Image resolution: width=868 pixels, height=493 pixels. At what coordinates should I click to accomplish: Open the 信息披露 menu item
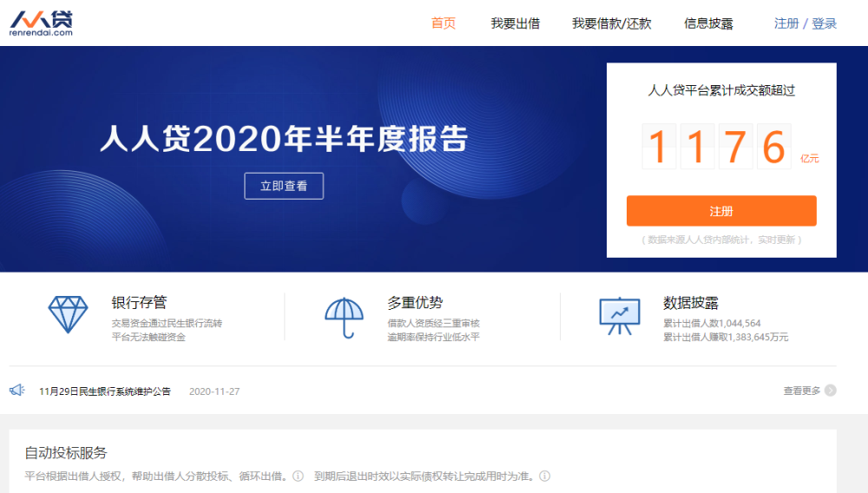(708, 23)
